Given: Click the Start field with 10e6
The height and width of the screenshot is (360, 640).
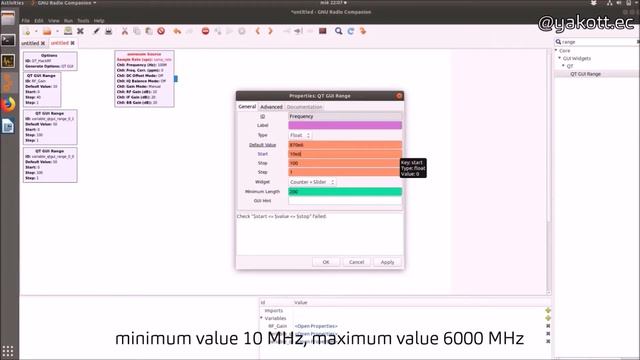Looking at the screenshot, I should (x=345, y=154).
